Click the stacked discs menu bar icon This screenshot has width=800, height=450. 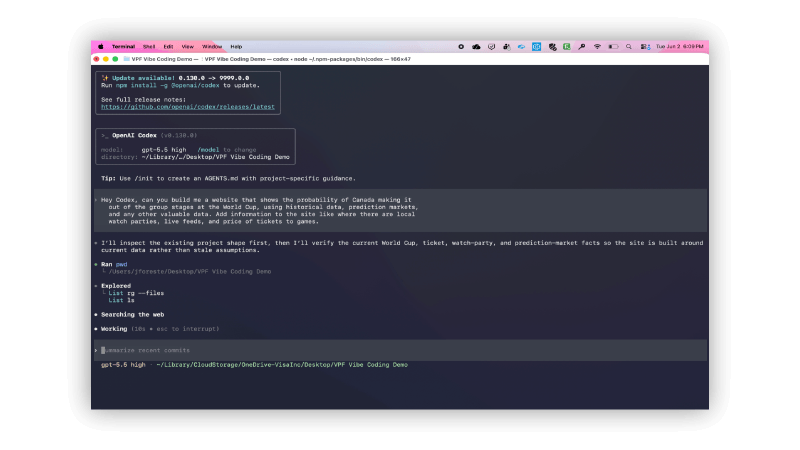(x=552, y=46)
